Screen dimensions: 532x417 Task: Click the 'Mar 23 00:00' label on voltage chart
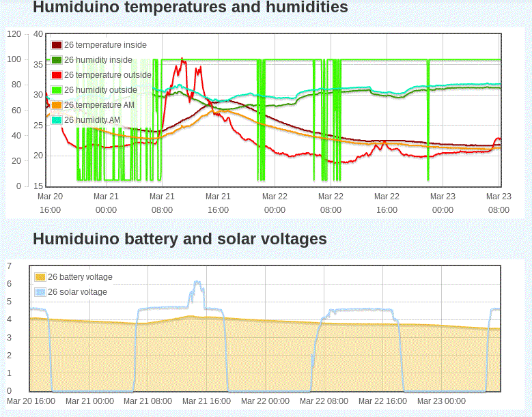coord(441,401)
